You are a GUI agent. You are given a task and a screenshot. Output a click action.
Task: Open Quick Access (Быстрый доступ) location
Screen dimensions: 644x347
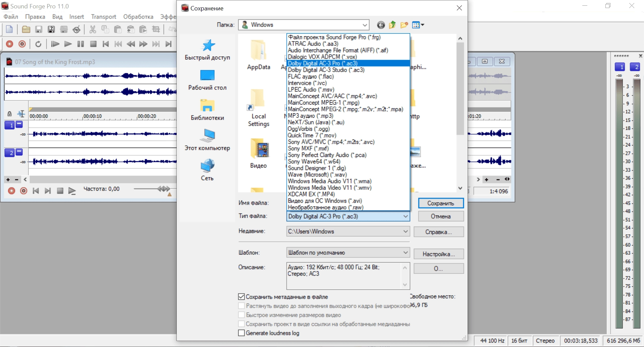207,50
